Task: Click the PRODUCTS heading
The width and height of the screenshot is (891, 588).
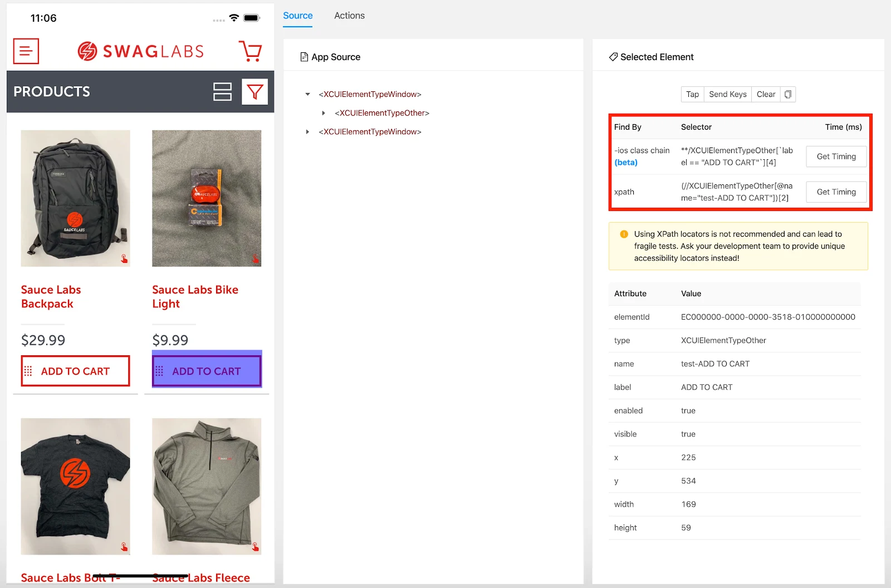Action: (52, 92)
